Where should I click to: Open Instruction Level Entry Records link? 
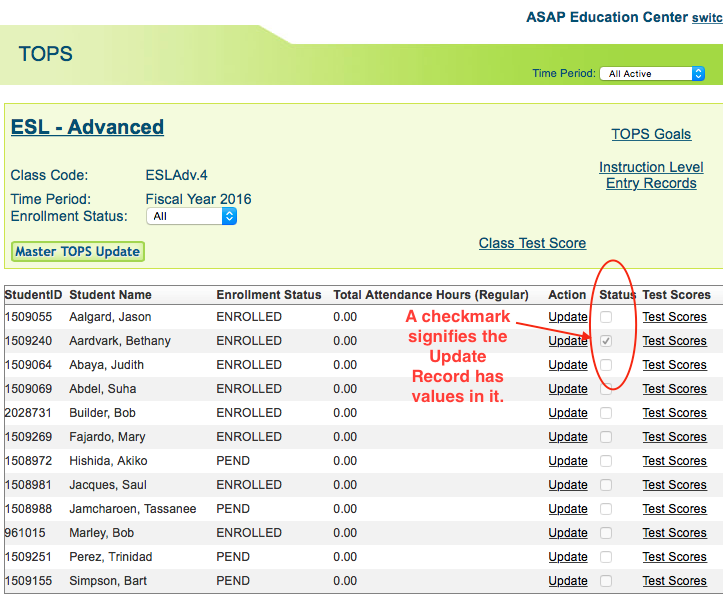click(x=651, y=175)
